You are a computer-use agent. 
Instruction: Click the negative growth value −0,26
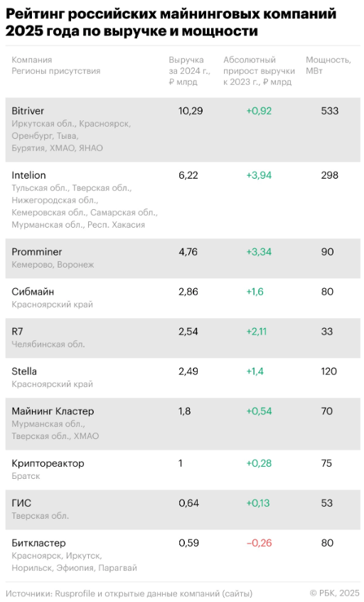(x=259, y=543)
